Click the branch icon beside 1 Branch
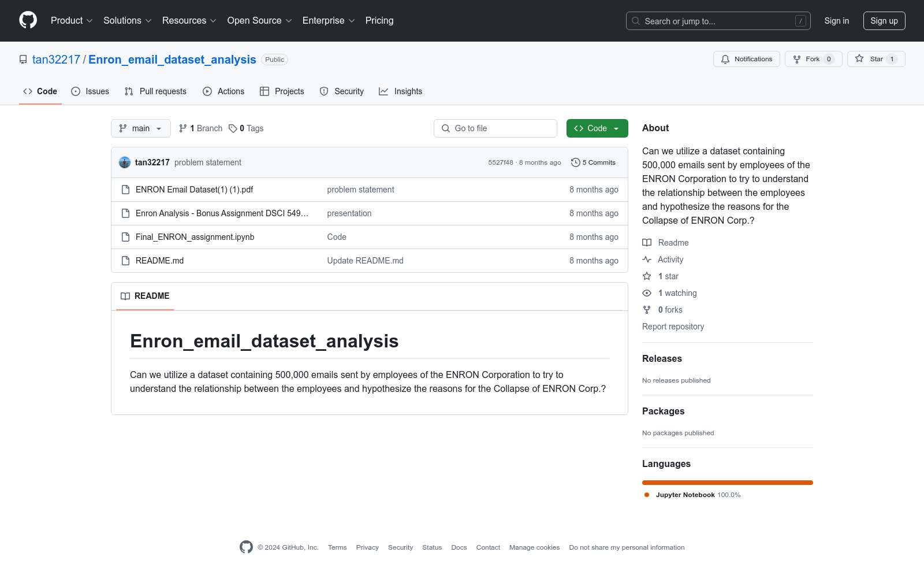924x578 pixels. 183,128
